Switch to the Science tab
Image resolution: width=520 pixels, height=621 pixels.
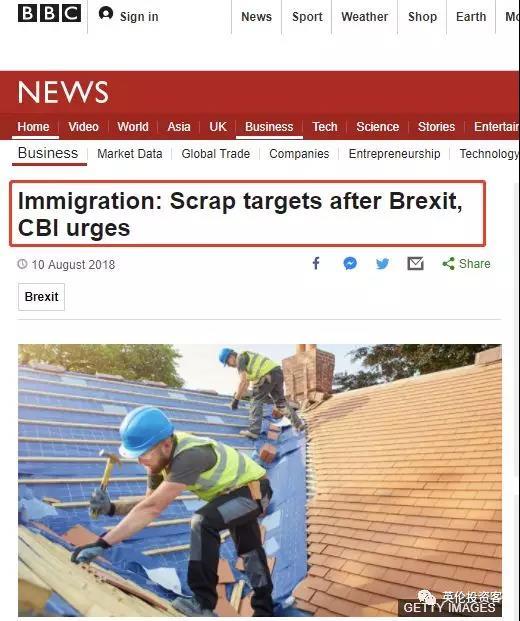[377, 127]
